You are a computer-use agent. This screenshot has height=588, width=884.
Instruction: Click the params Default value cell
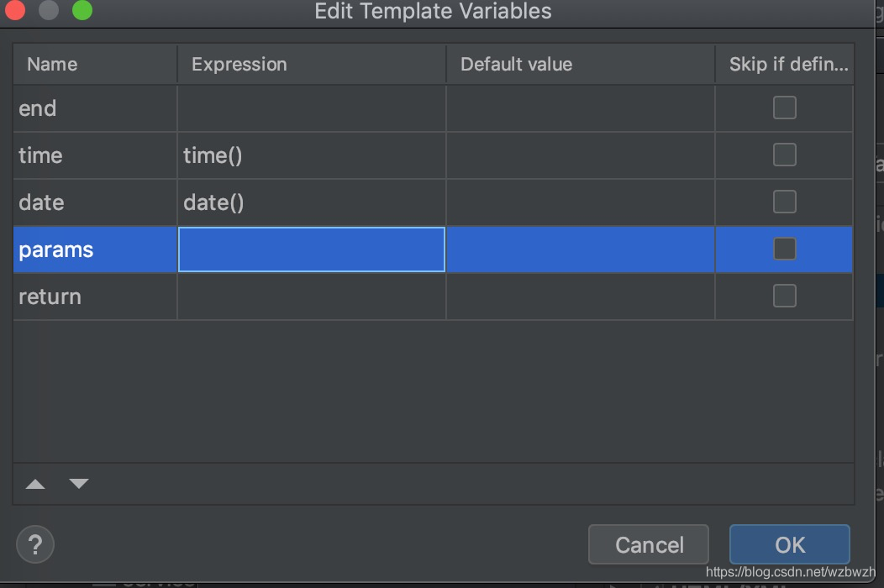(580, 249)
